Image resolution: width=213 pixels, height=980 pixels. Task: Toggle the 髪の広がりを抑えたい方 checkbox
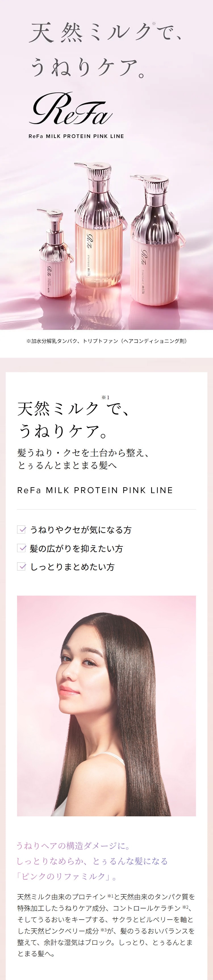point(22,548)
